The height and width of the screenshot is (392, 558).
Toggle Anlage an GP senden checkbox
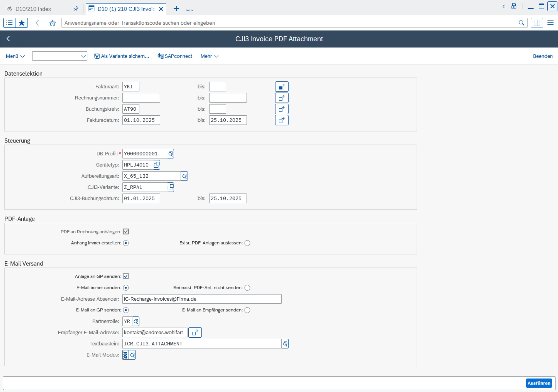[126, 276]
